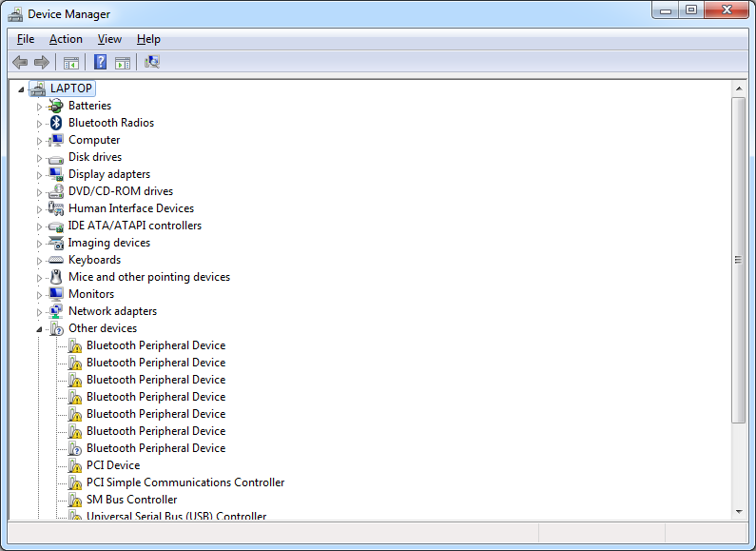Viewport: 756px width, 551px height.
Task: Click the Batteries category icon
Action: (56, 106)
